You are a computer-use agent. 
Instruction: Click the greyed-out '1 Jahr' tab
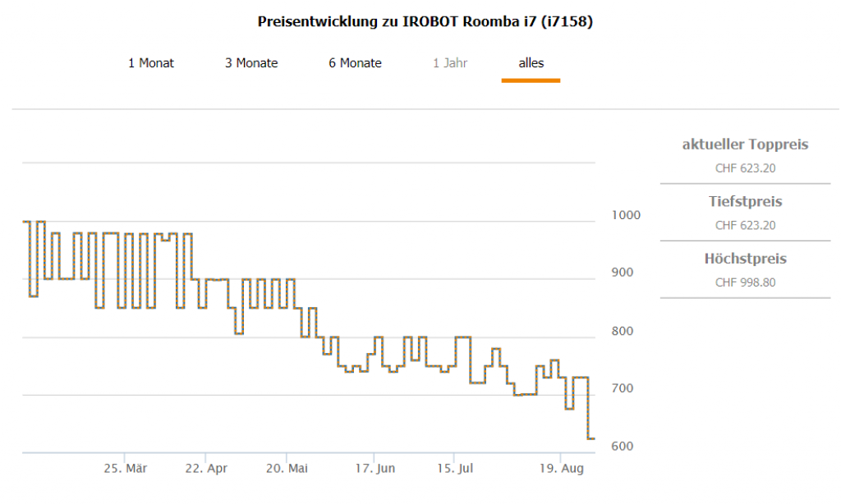pos(450,63)
